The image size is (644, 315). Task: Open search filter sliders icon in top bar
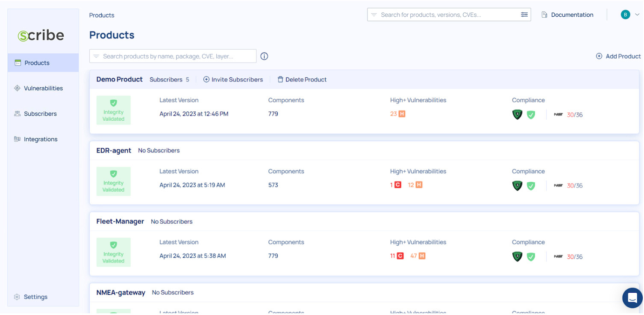coord(524,15)
